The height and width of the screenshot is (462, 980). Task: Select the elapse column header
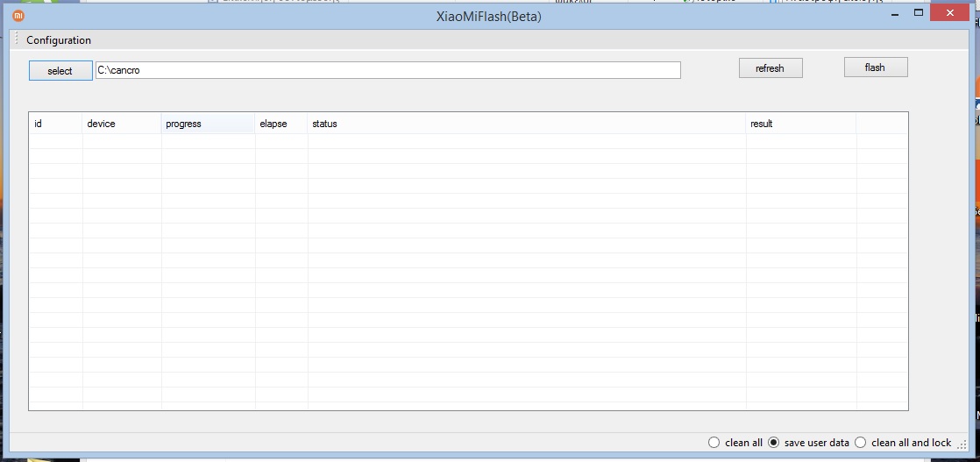pos(281,124)
